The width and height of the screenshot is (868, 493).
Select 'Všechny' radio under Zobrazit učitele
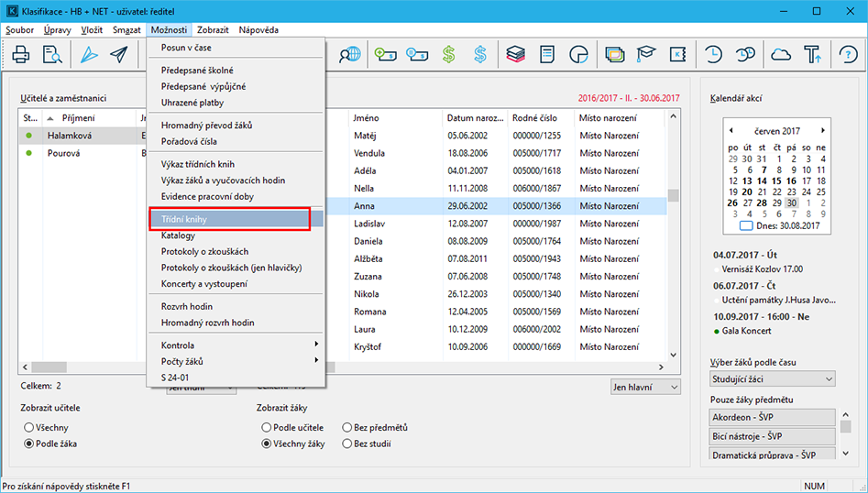pyautogui.click(x=29, y=427)
